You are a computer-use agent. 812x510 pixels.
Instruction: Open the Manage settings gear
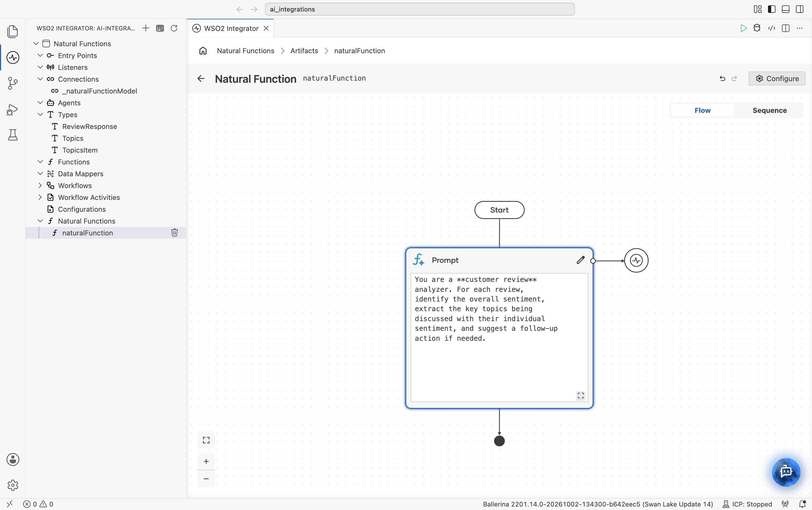(x=13, y=485)
